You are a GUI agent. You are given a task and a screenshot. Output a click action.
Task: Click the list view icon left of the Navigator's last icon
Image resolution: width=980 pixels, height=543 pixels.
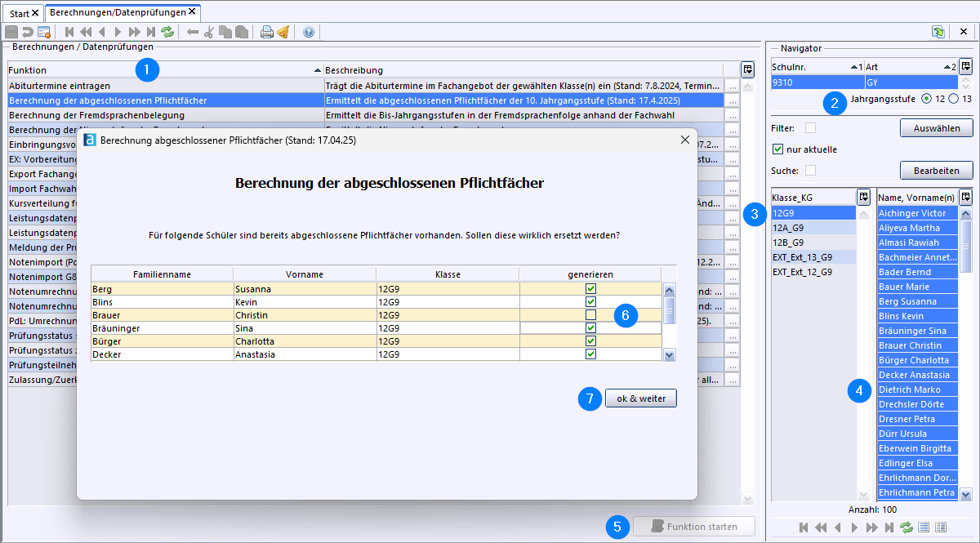coord(924,527)
